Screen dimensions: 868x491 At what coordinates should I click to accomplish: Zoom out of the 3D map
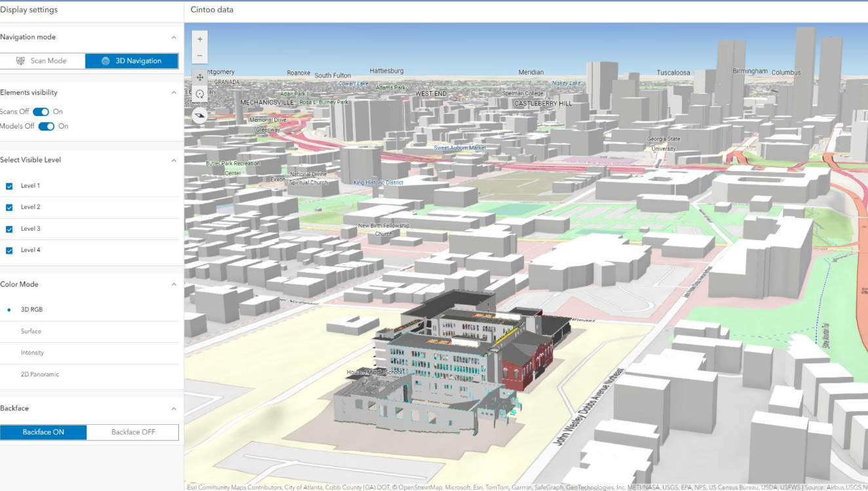pos(200,56)
